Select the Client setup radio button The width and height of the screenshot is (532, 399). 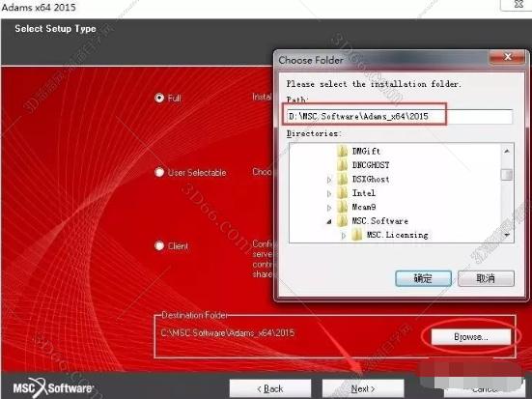point(159,245)
